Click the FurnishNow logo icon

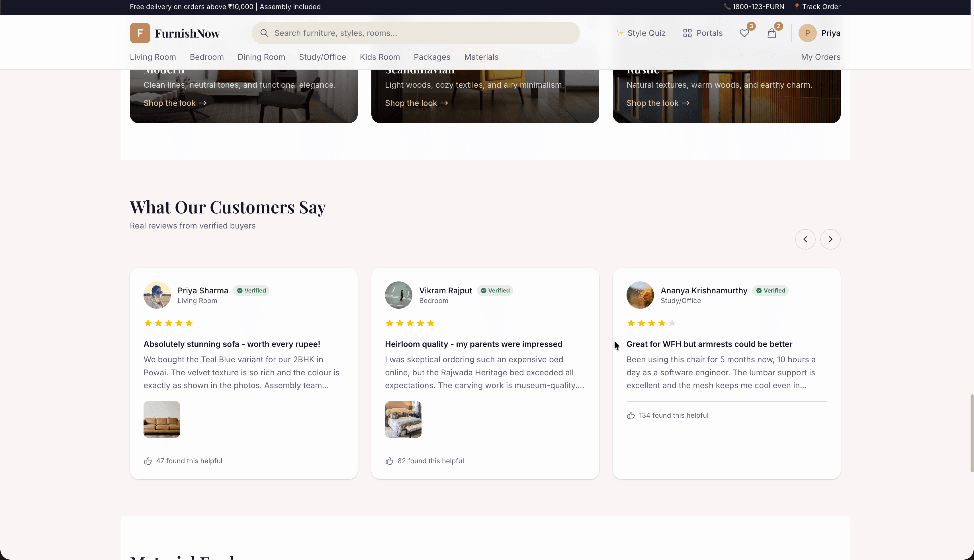coord(140,33)
